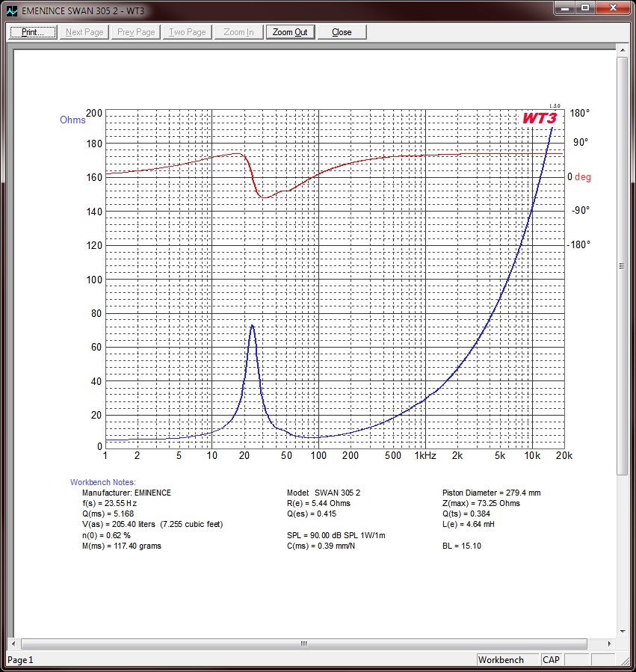Close the print preview with the Close button
The height and width of the screenshot is (672, 636).
[x=342, y=32]
